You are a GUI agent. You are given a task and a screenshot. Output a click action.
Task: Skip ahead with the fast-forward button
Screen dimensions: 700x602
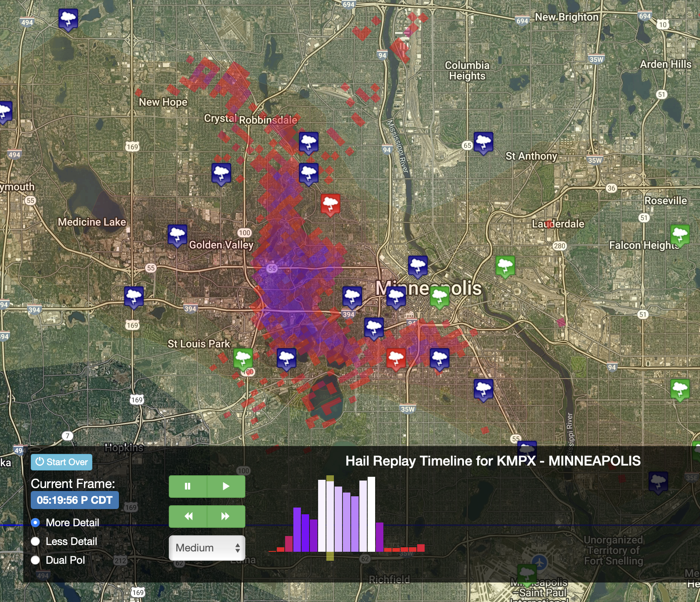[x=226, y=517]
